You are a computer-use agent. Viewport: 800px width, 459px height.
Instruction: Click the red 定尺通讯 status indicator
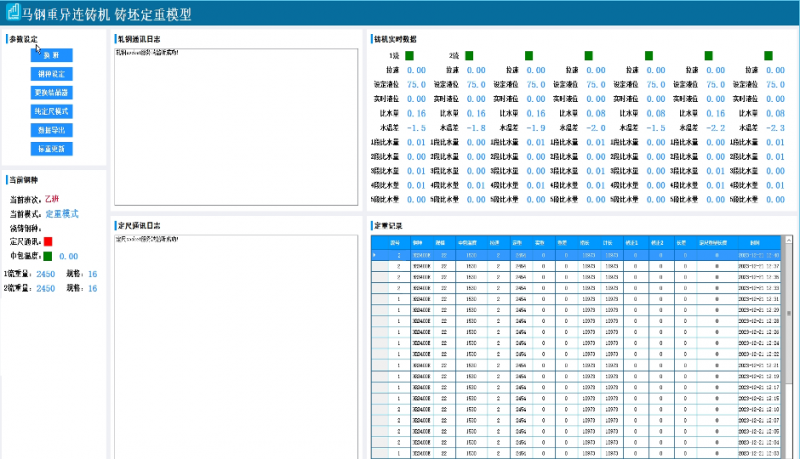point(47,241)
